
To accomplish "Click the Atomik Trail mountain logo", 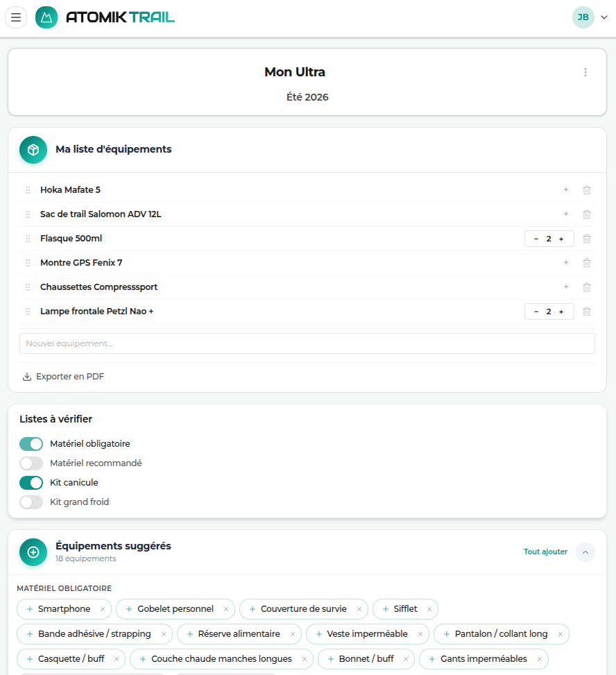I will pyautogui.click(x=46, y=17).
